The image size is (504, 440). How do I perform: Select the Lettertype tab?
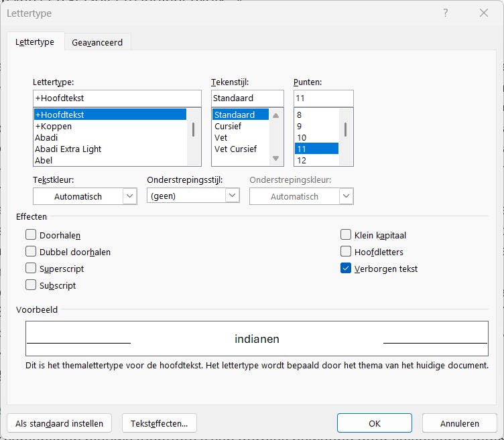(35, 42)
